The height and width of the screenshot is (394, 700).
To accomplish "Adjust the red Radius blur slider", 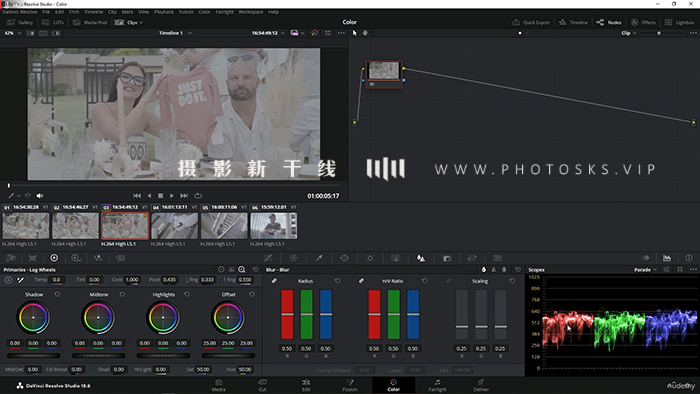I will (x=287, y=314).
